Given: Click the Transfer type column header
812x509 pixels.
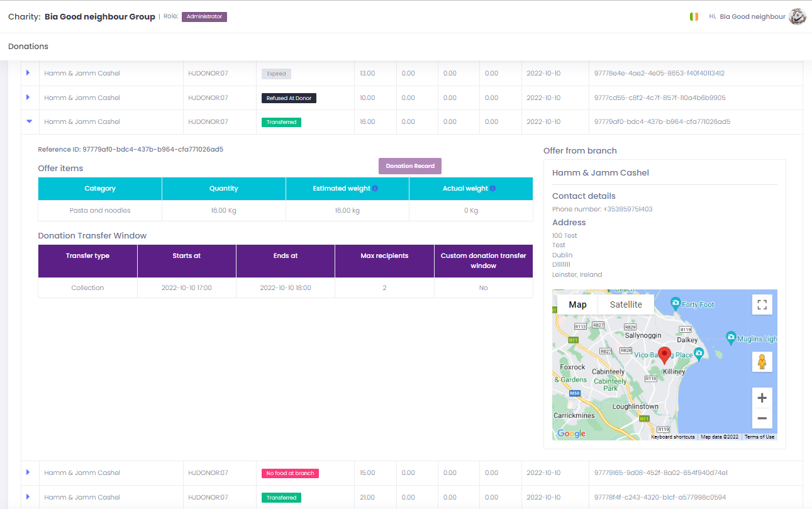Looking at the screenshot, I should (x=87, y=260).
